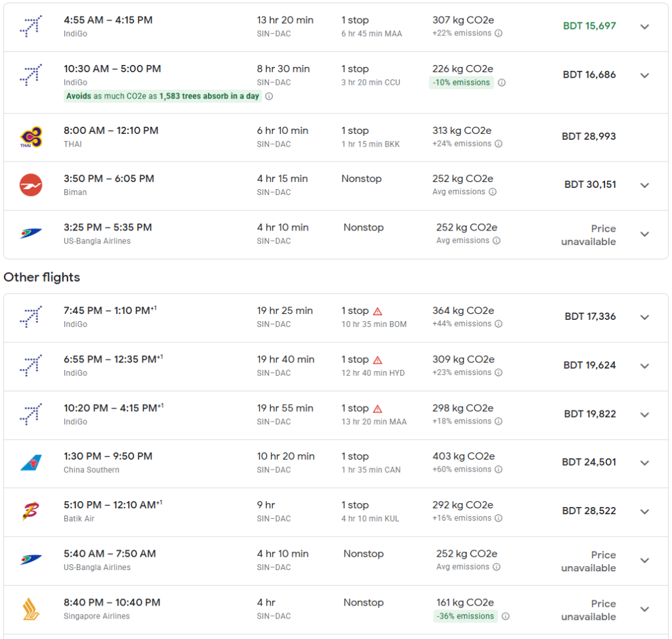
Task: Open emissions info for +24% emissions THAI flight
Action: pyautogui.click(x=499, y=144)
